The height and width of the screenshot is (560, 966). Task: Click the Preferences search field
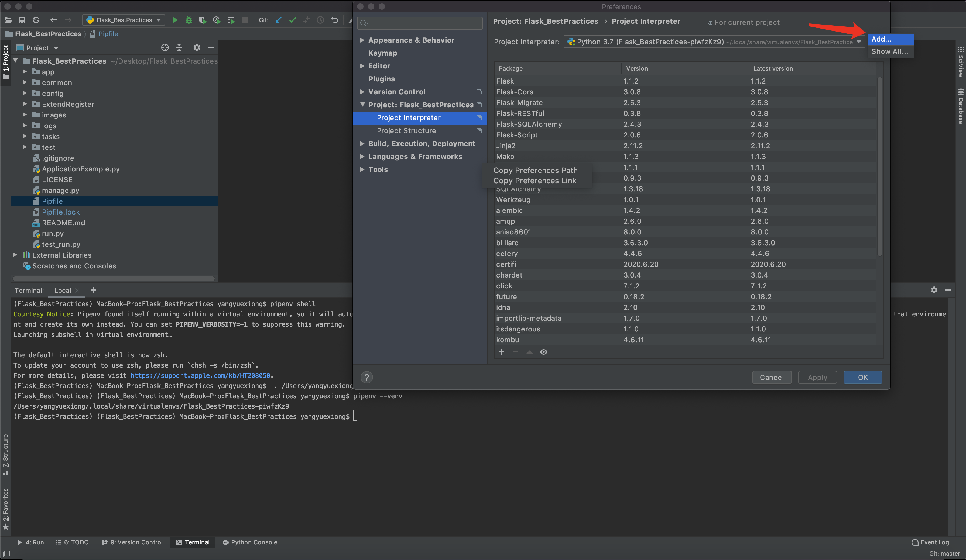click(424, 23)
